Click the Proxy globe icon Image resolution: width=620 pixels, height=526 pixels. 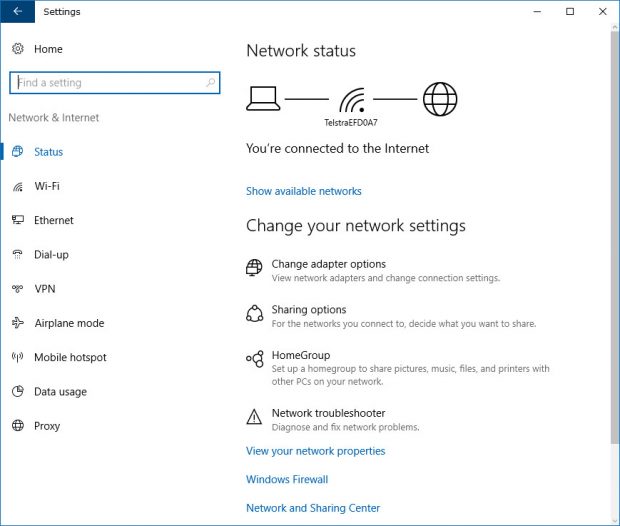pos(18,426)
